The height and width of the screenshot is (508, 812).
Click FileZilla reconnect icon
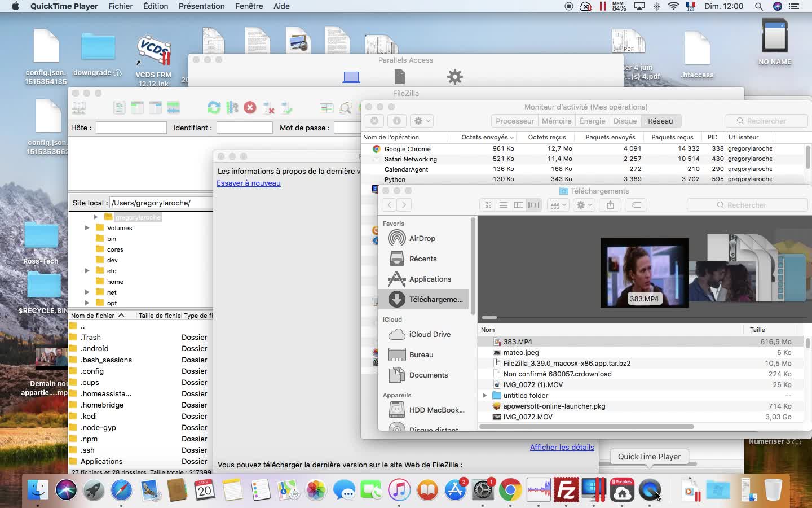coord(287,107)
